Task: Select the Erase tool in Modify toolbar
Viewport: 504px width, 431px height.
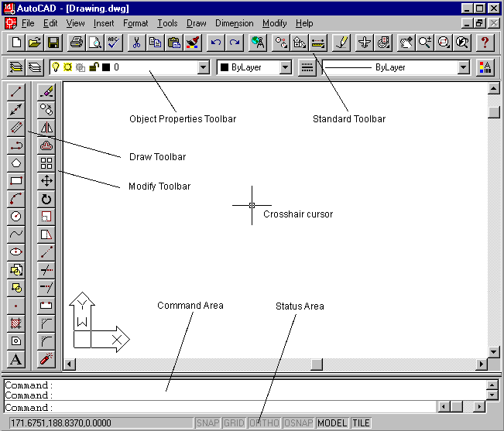Action: (46, 91)
